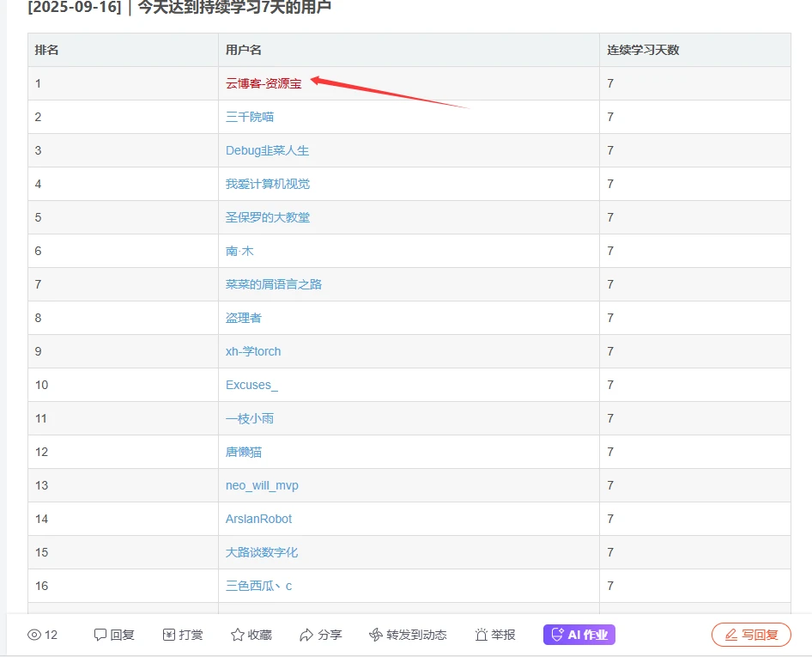Click the 转发到动态 pinwheel icon
Image resolution: width=812 pixels, height=657 pixels.
click(375, 635)
